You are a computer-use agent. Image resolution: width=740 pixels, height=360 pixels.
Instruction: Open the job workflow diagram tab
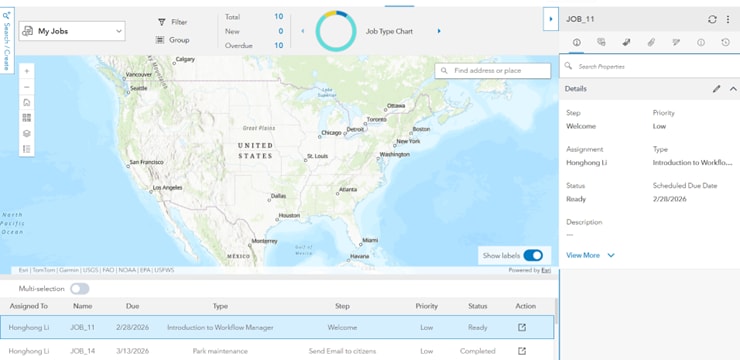coord(626,42)
